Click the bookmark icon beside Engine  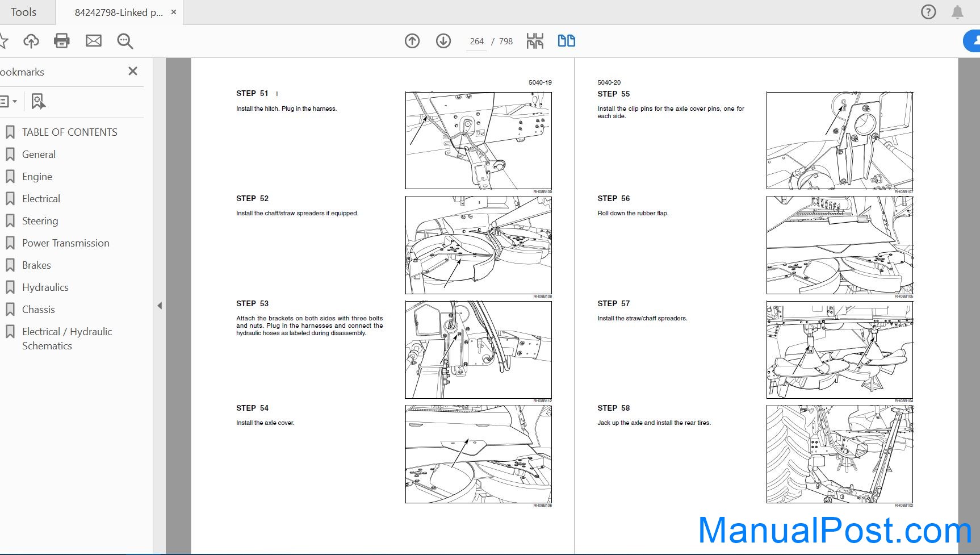[10, 177]
